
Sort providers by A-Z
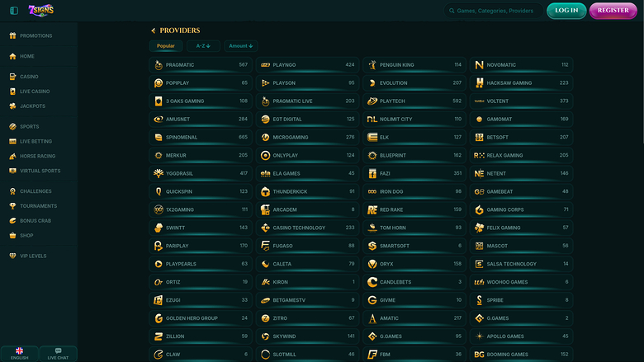pos(203,46)
